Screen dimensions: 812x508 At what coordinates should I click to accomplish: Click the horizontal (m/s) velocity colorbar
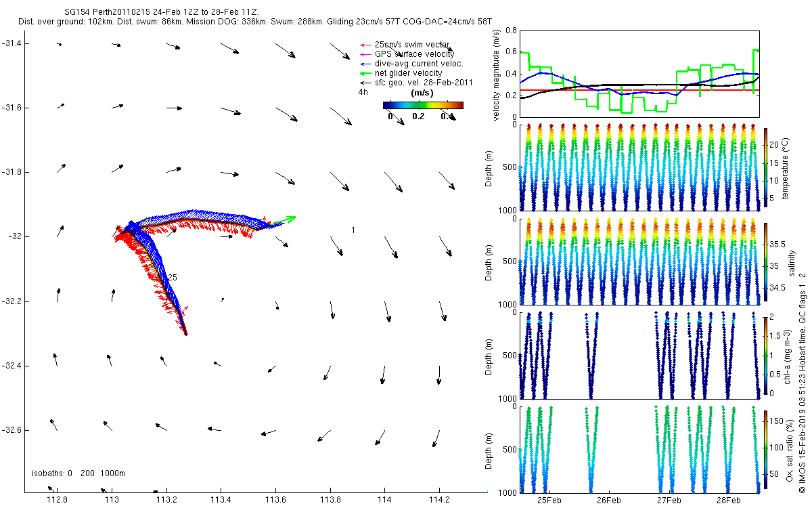[x=423, y=105]
